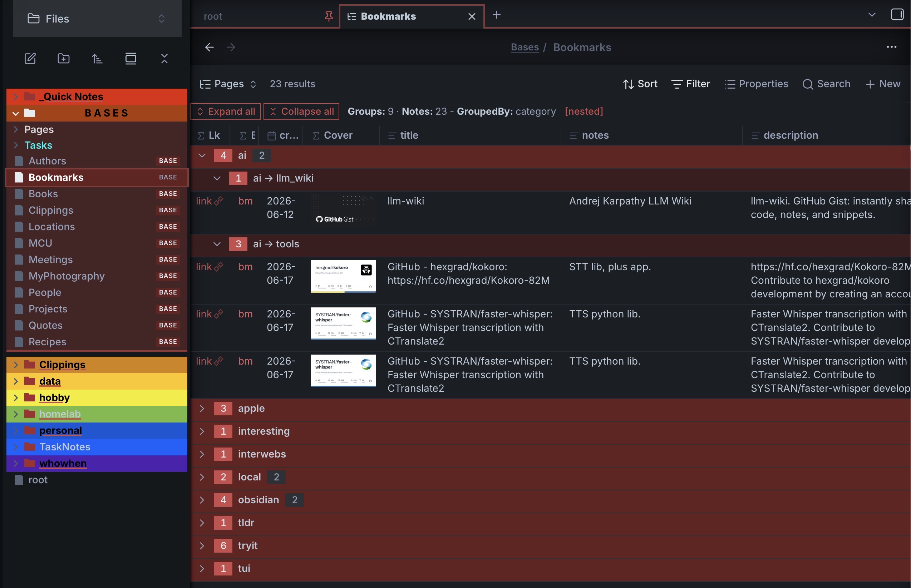This screenshot has height=588, width=911.
Task: Click the GitHub Gist cover thumbnail
Action: tap(343, 210)
